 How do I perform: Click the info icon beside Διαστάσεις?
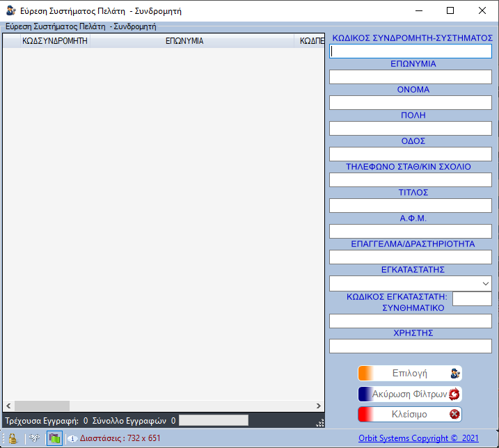pos(72,439)
